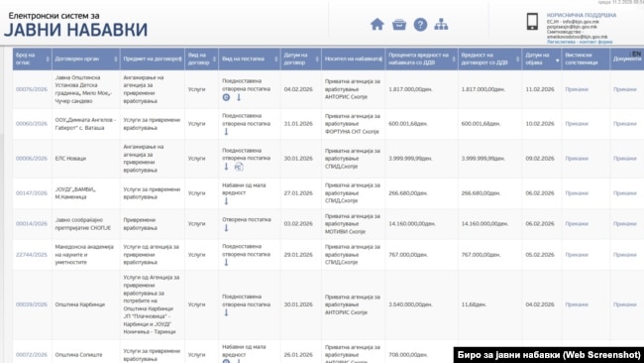The image size is (644, 363).
Task: Sort by the Број на оглас column arrows
Action: (x=48, y=60)
